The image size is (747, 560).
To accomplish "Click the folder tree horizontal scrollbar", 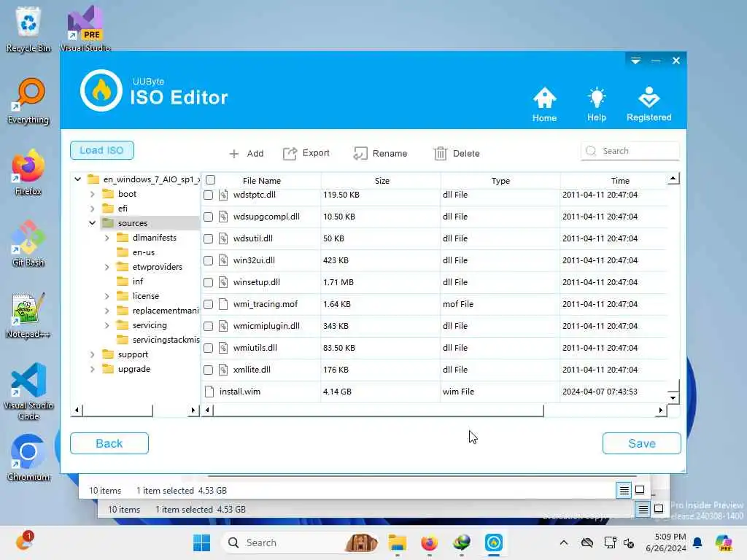I will pyautogui.click(x=117, y=410).
